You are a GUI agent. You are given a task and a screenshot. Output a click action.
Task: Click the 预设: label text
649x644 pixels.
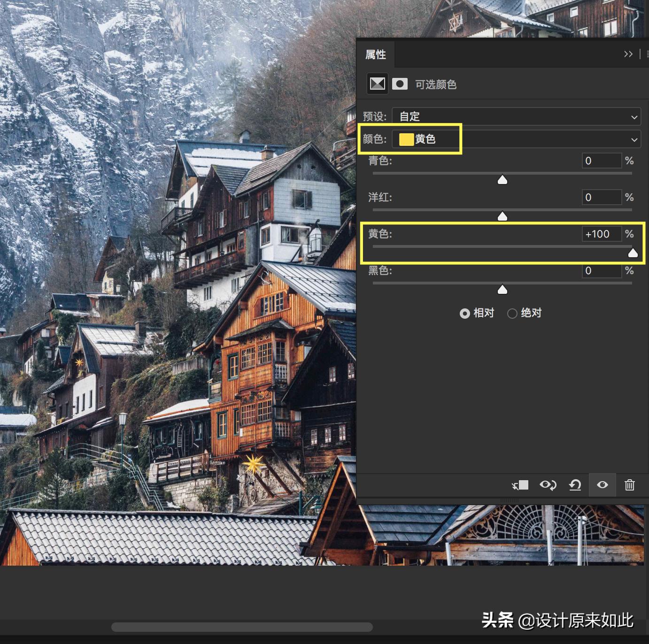pos(375,116)
